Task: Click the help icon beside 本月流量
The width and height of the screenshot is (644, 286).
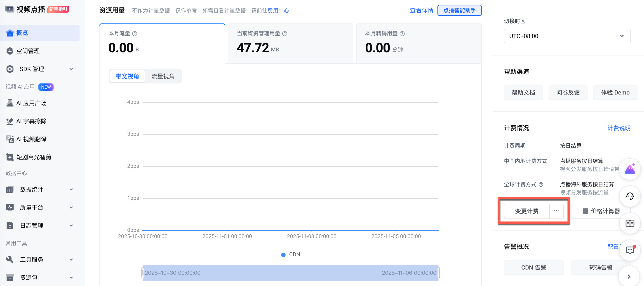Action: [134, 34]
